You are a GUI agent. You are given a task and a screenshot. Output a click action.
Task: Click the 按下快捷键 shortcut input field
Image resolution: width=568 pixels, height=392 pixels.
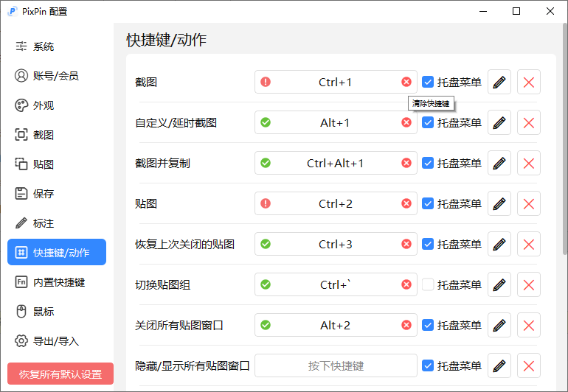click(336, 366)
